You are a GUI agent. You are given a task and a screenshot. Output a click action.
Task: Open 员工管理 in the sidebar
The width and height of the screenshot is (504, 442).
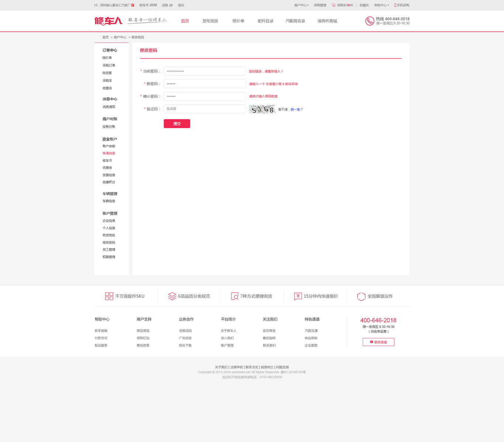coord(109,250)
